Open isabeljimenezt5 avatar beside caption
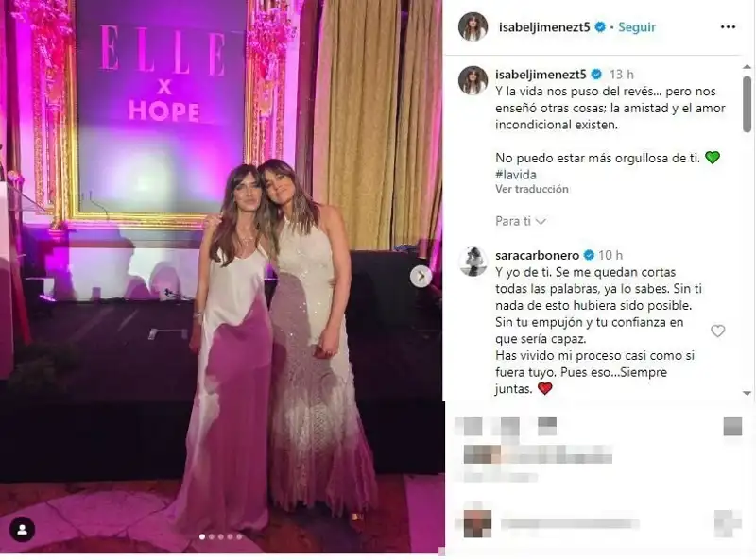The width and height of the screenshot is (756, 560). (472, 80)
